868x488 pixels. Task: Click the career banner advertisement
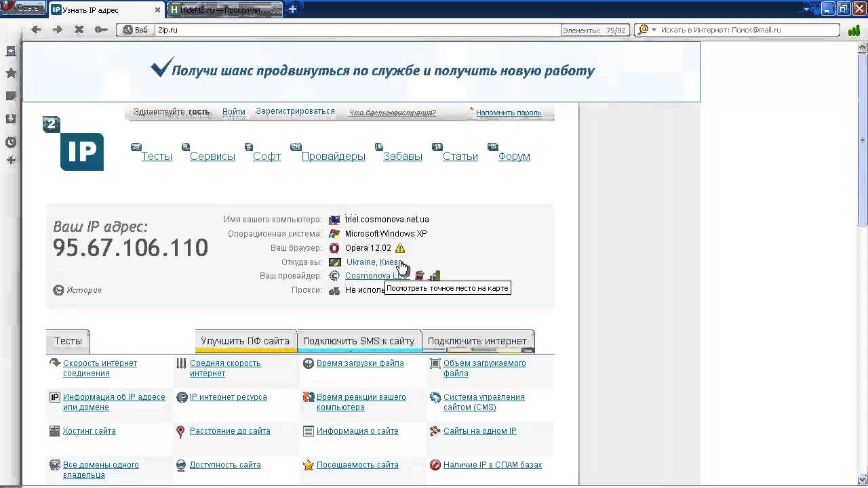[x=361, y=71]
